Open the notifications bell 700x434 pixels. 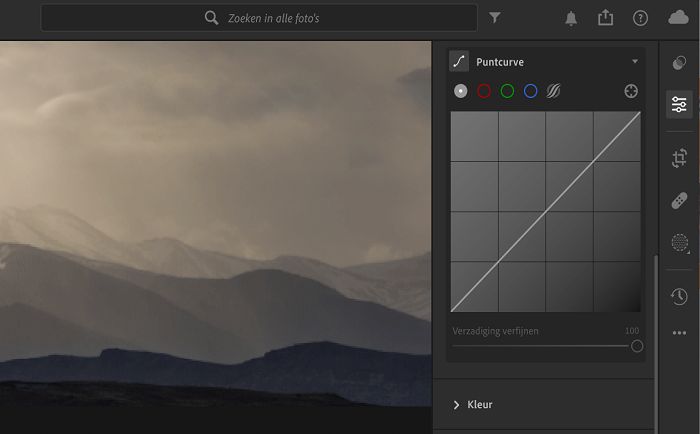pos(571,18)
